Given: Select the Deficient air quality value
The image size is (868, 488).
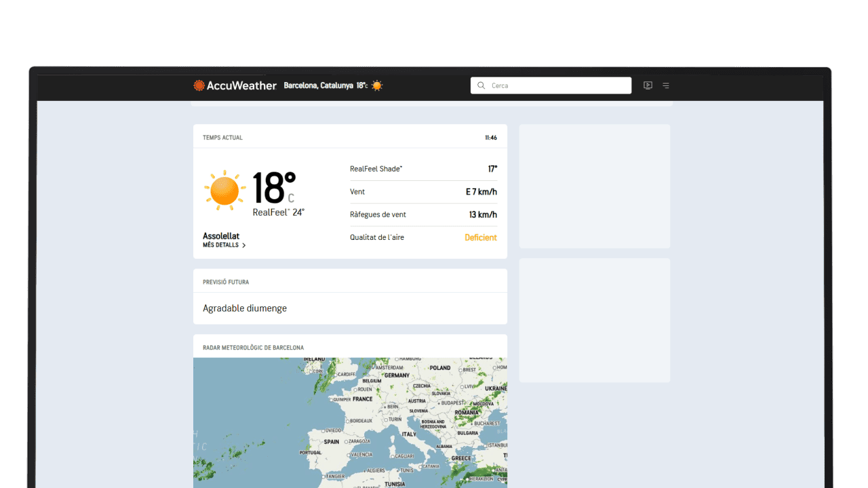Looking at the screenshot, I should [480, 237].
